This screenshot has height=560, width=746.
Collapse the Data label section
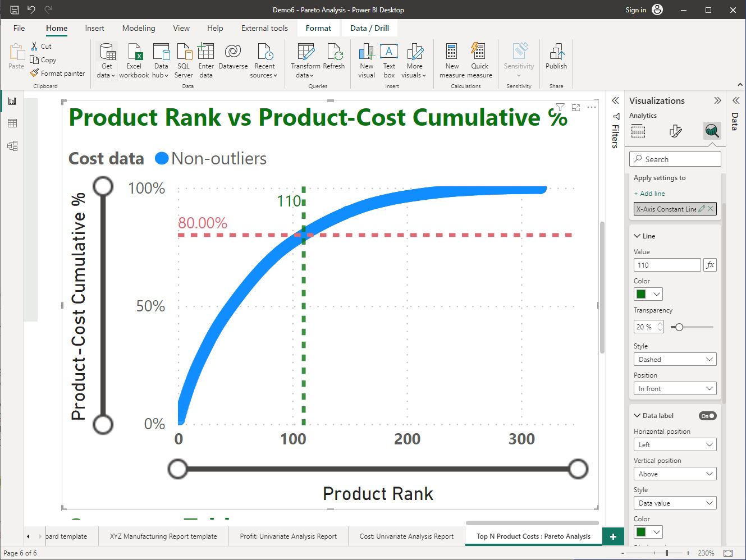[x=638, y=416]
